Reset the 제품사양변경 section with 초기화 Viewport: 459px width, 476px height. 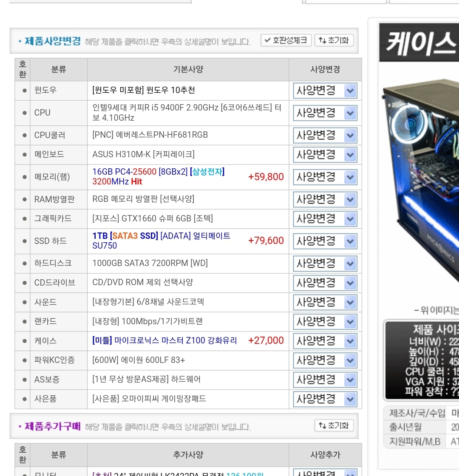point(334,40)
